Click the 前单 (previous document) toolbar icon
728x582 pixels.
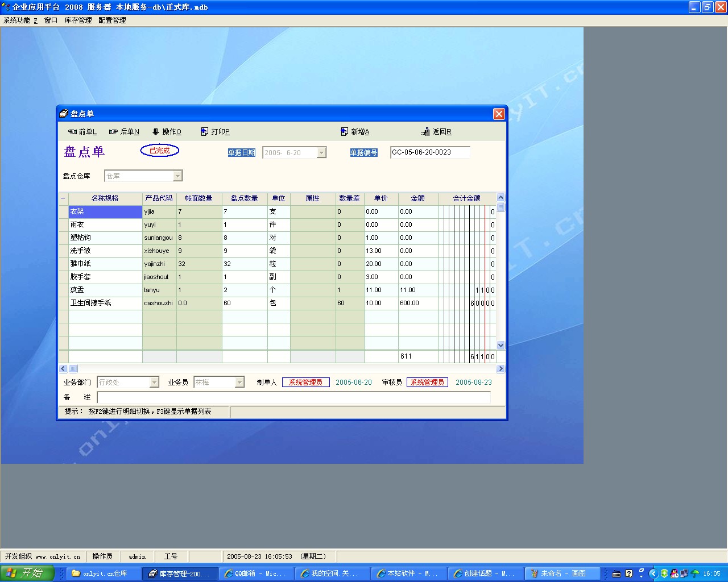73,132
